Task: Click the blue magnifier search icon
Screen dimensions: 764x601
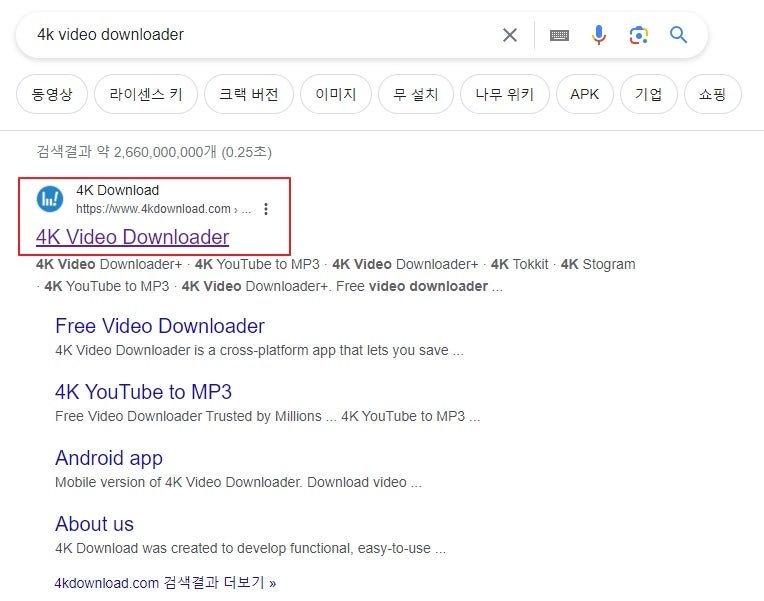Action: pos(678,35)
